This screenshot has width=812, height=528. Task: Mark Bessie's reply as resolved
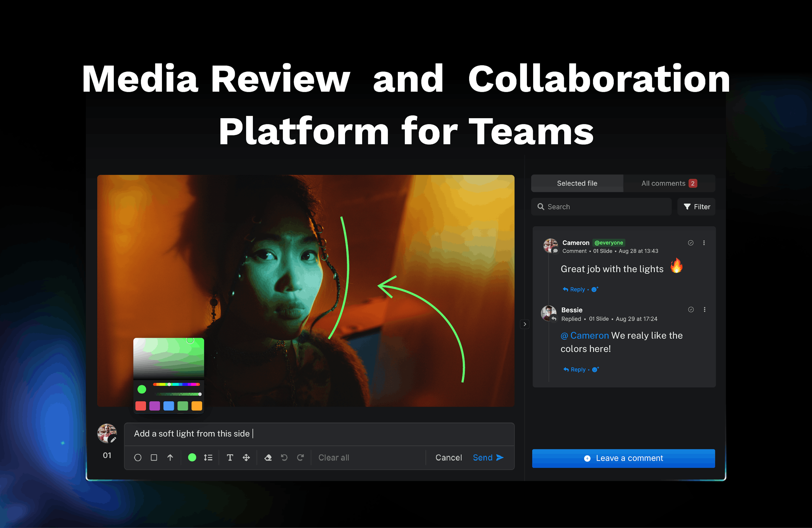(691, 310)
